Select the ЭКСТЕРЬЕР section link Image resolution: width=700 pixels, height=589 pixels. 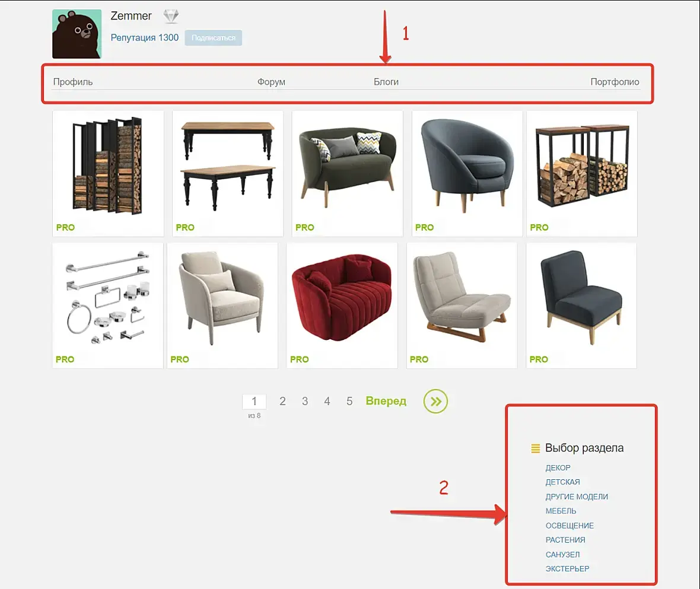tap(567, 568)
